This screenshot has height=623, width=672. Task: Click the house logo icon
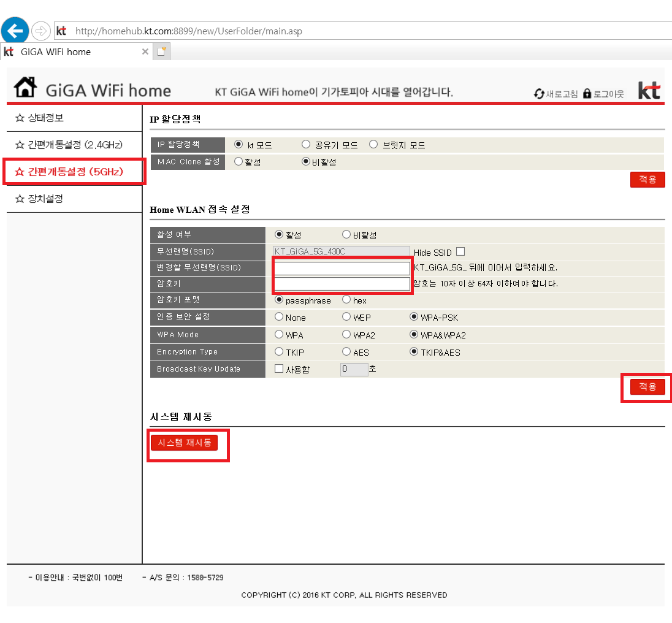(25, 87)
